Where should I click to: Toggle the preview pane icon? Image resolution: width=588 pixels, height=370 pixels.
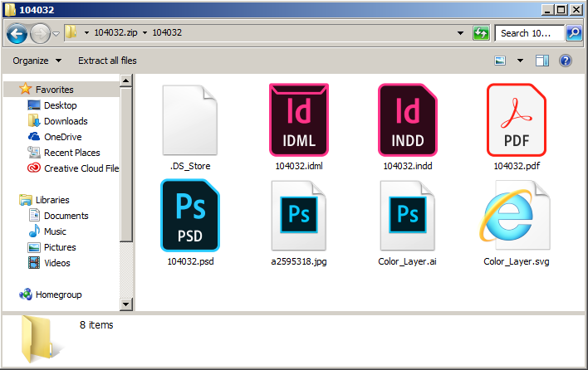(542, 61)
